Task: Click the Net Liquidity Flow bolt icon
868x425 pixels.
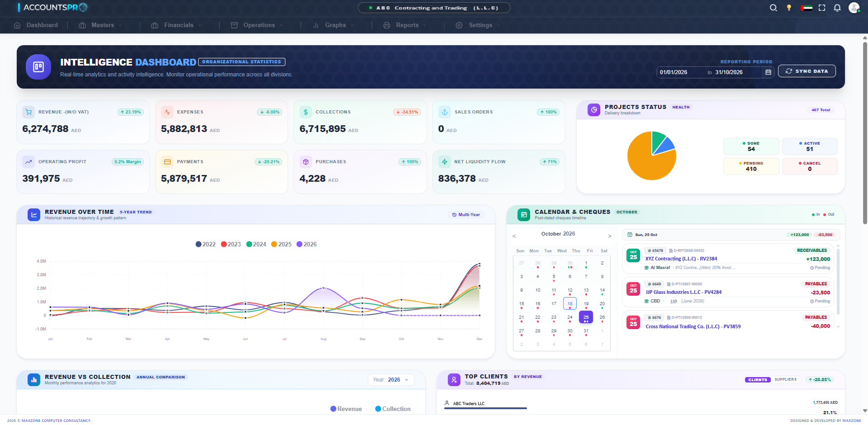Action: coord(445,162)
